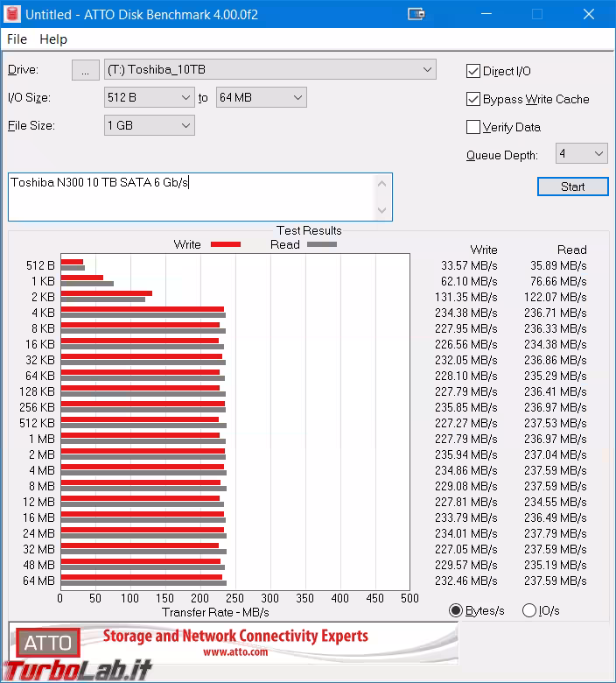Click the www.atto.com link in banner
This screenshot has width=616, height=683.
point(235,651)
